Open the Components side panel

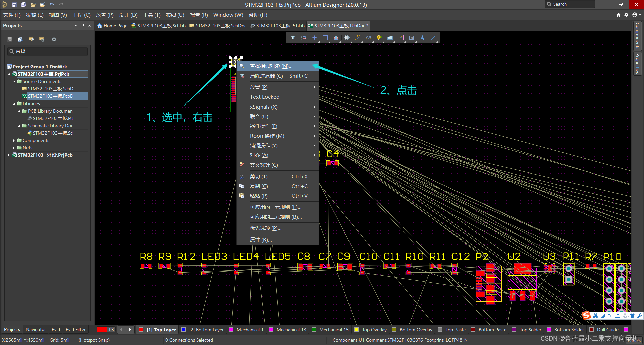coord(637,36)
